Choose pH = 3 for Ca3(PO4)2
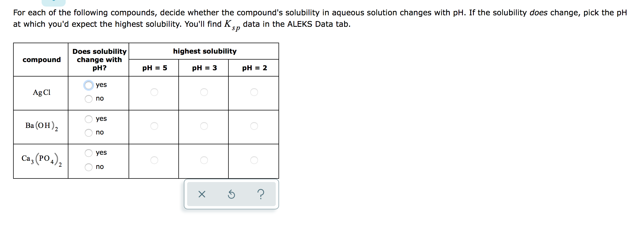This screenshot has height=252, width=644. [204, 160]
